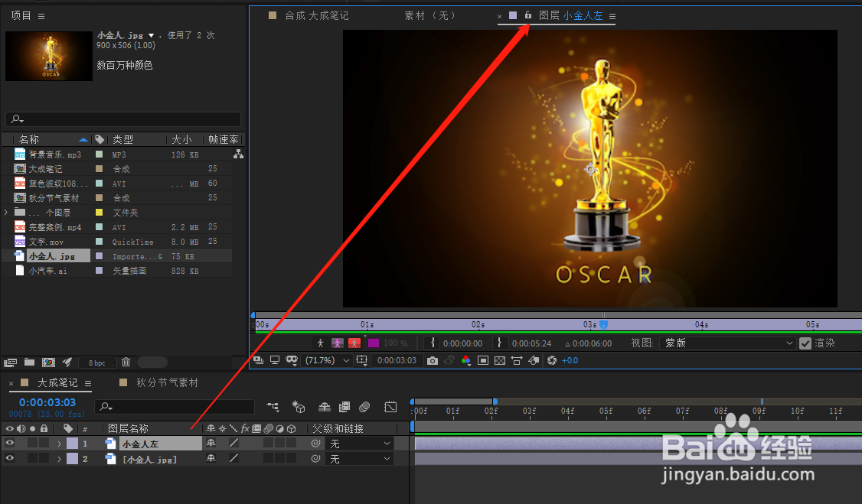The image size is (862, 504).
Task: Toggle the region of interest icon
Action: tap(483, 361)
